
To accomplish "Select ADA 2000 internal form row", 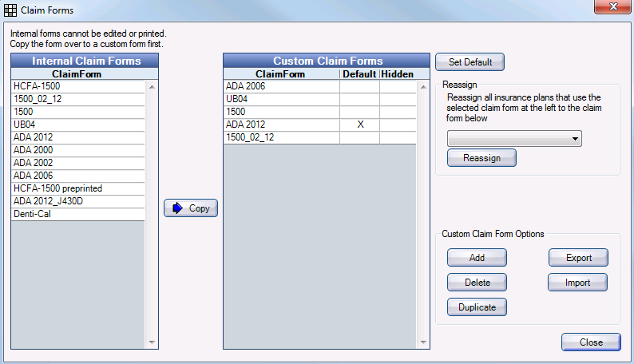I will click(x=78, y=150).
